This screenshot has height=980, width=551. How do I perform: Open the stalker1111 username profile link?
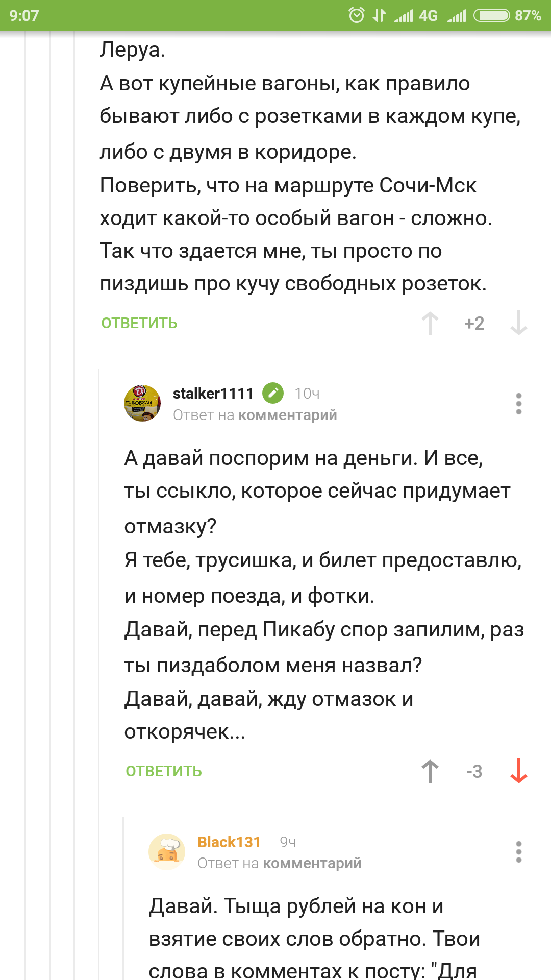click(x=213, y=393)
